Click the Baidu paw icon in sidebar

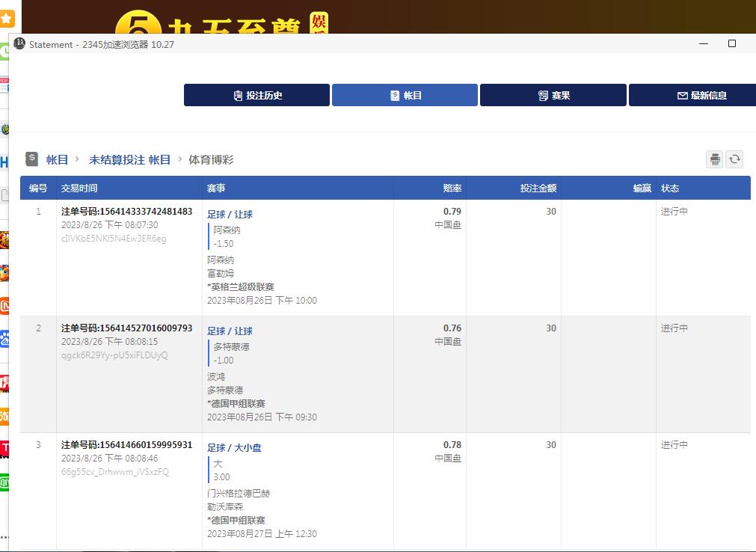[x=4, y=339]
